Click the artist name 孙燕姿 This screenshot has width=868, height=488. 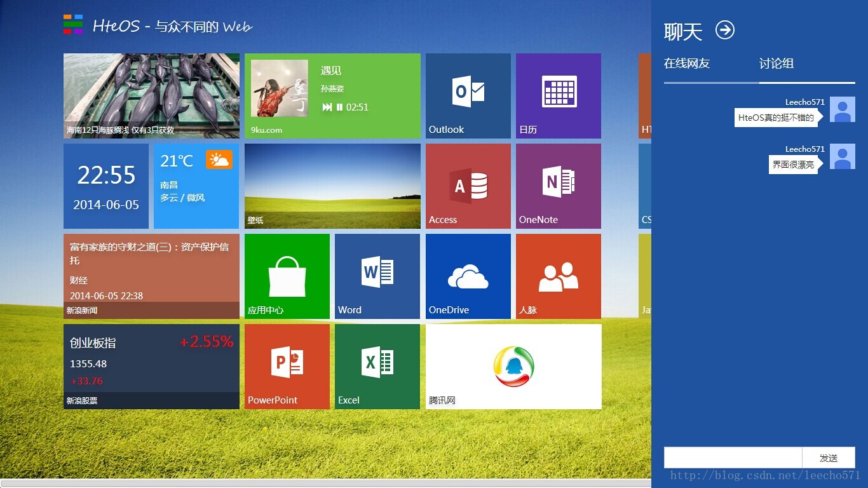[332, 89]
